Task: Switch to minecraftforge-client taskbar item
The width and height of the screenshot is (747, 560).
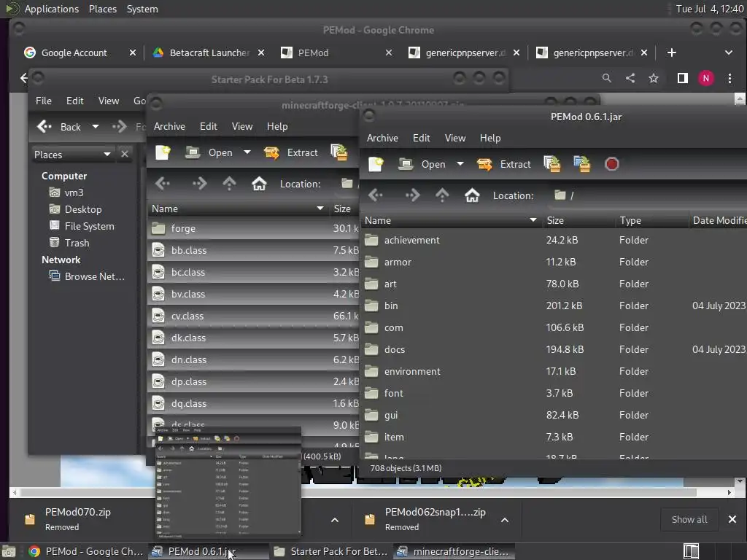Action: tap(454, 551)
